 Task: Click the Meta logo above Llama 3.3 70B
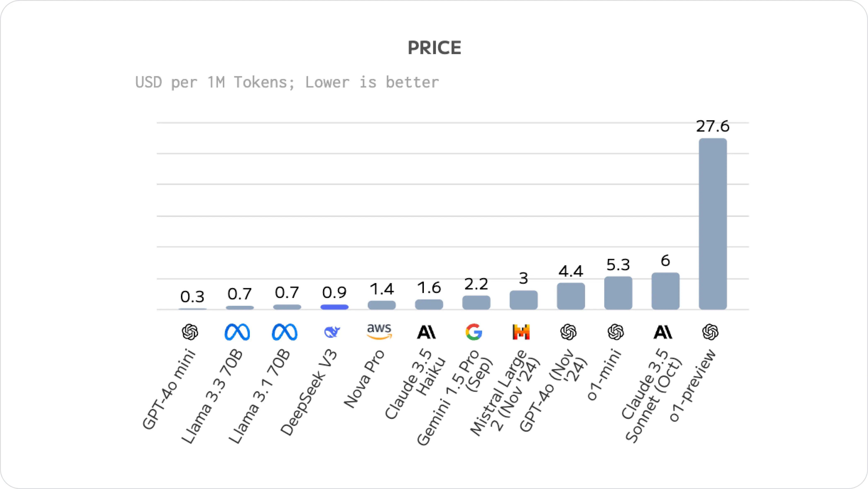point(237,332)
